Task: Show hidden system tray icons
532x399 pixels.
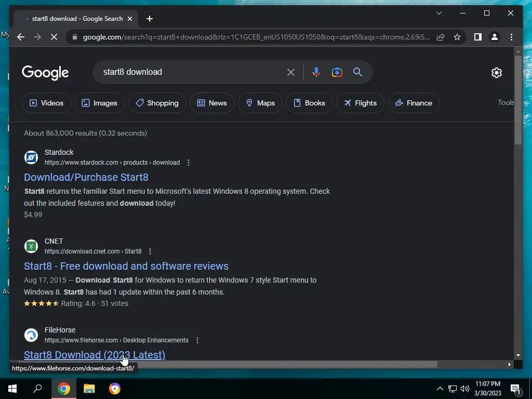Action: coord(440,389)
